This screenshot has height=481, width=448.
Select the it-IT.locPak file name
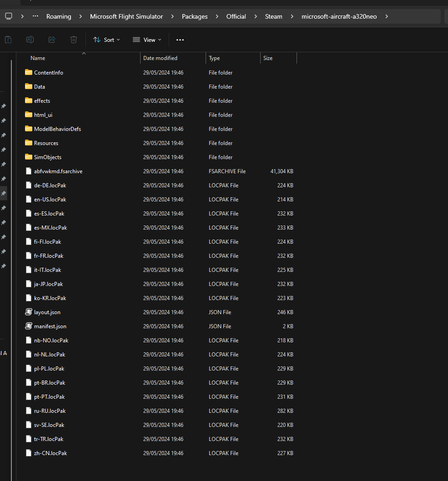[x=48, y=270]
